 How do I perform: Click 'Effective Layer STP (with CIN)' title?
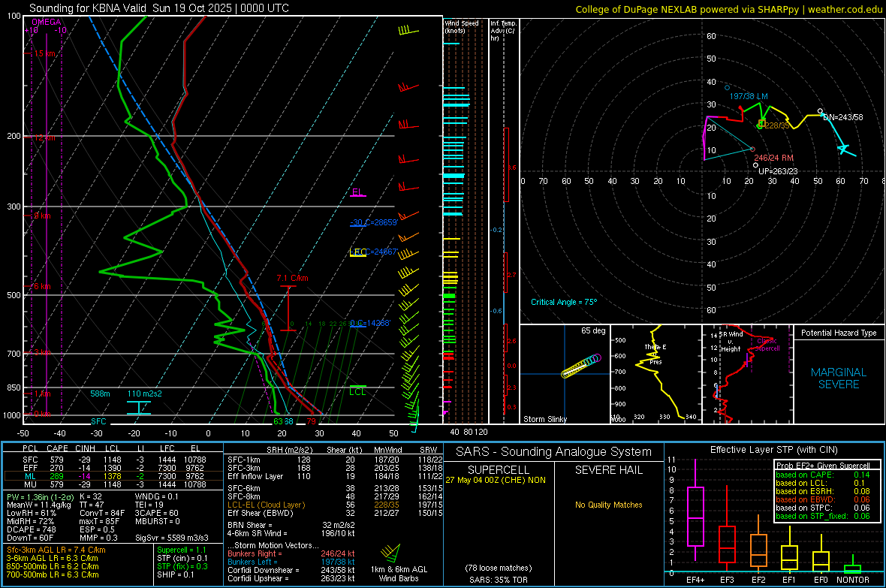click(x=773, y=450)
